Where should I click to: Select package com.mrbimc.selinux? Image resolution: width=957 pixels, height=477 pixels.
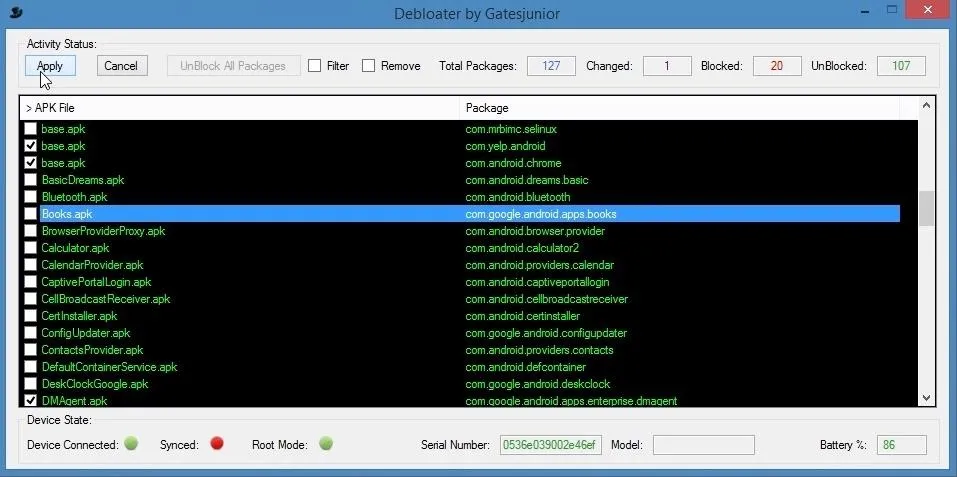[511, 129]
